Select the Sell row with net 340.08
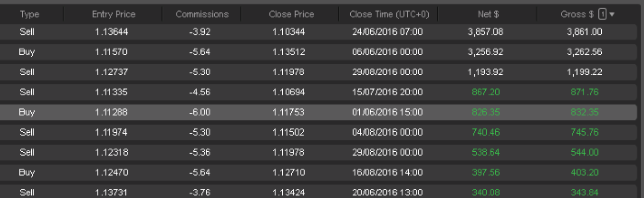The height and width of the screenshot is (198, 644). point(318,192)
